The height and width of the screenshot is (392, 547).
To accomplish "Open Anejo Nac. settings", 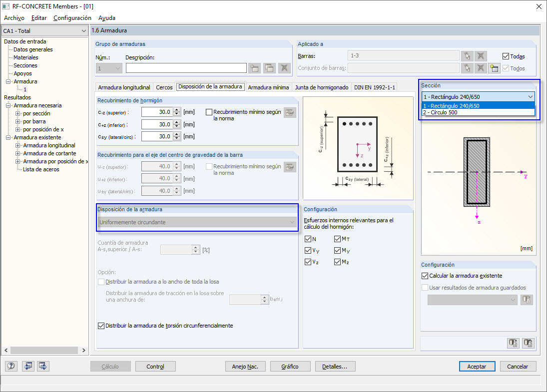I will point(245,367).
